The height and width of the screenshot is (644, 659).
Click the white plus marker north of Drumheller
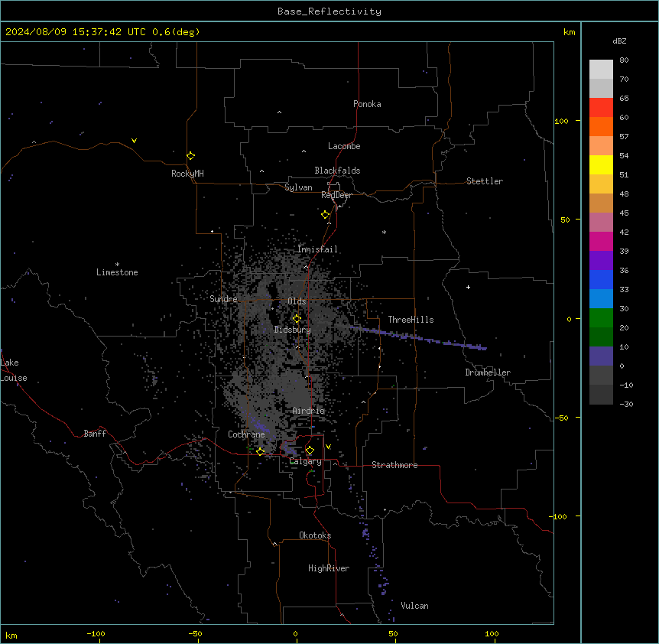point(468,287)
